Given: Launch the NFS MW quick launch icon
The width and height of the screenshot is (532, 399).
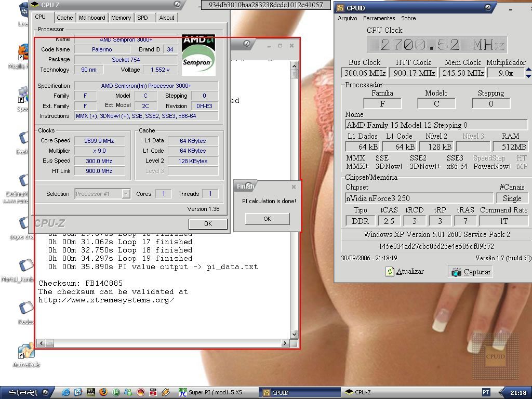Looking at the screenshot, I should (91, 393).
